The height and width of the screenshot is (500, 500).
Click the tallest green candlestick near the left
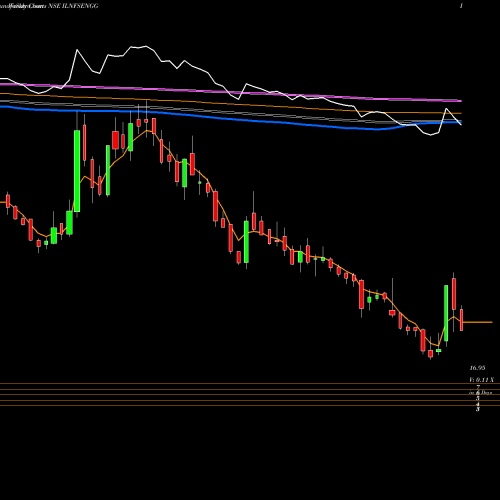point(77,171)
